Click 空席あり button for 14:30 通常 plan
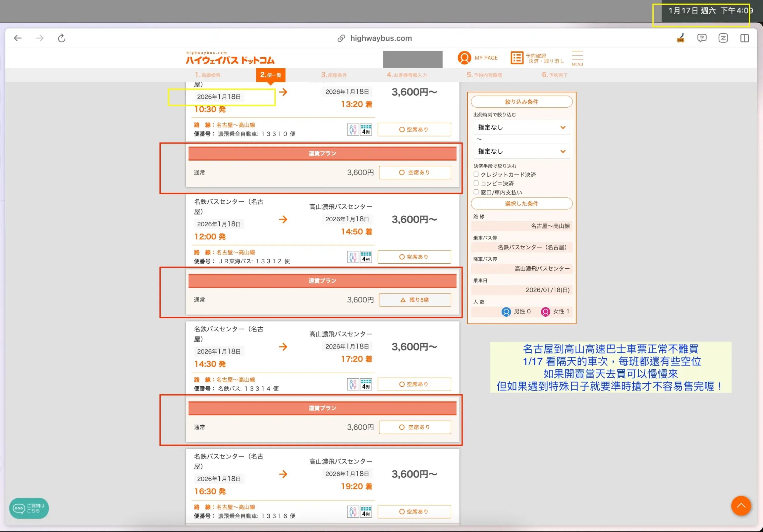The width and height of the screenshot is (763, 532). pyautogui.click(x=415, y=427)
